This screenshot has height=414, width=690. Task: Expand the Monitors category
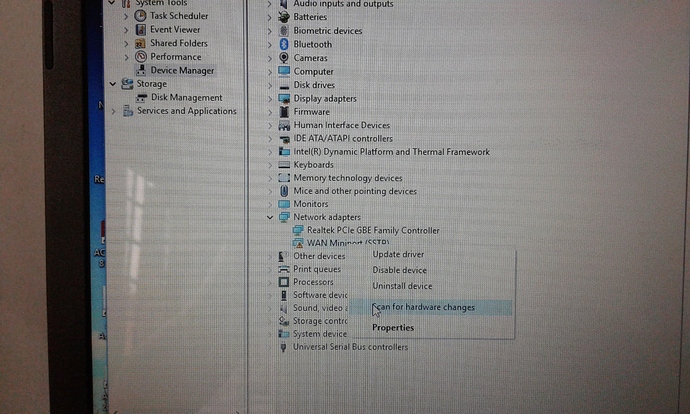[270, 204]
